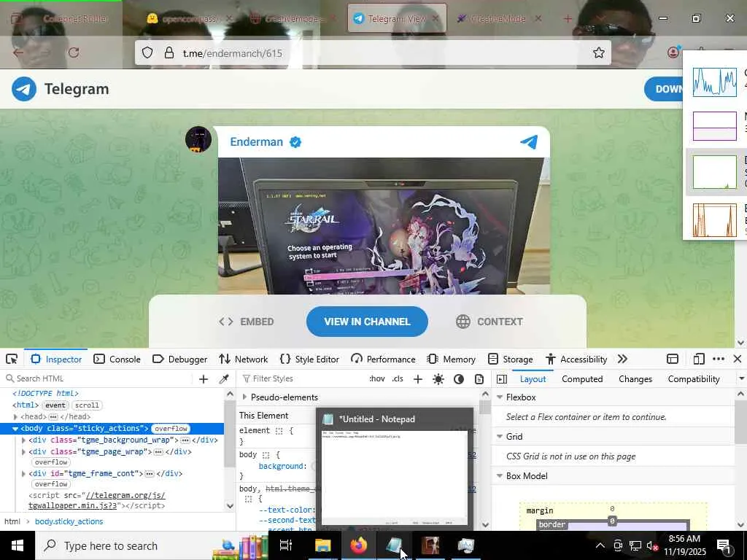This screenshot has width=747, height=560.
Task: Bookmark this page with star icon
Action: click(x=599, y=52)
